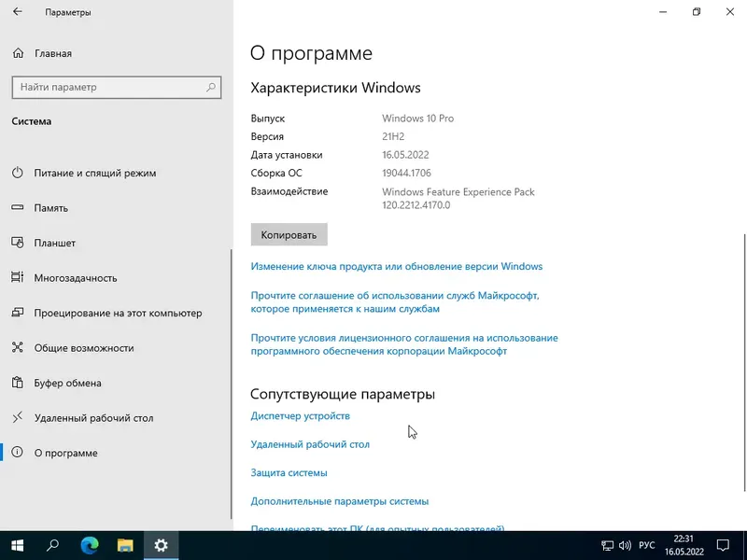The height and width of the screenshot is (560, 747).
Task: Click the Settings gear on the taskbar
Action: (x=160, y=546)
